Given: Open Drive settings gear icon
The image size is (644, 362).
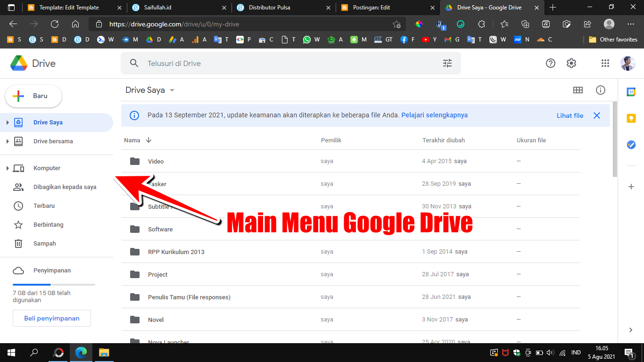Looking at the screenshot, I should (571, 63).
